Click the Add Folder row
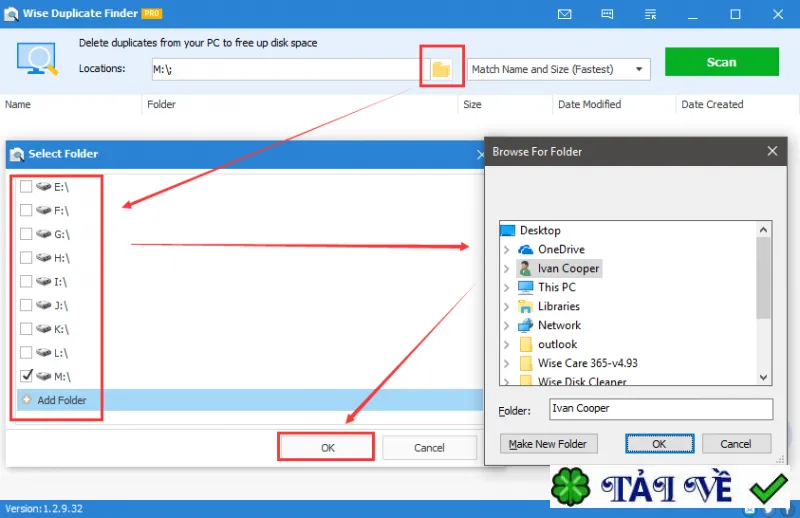 [250, 400]
